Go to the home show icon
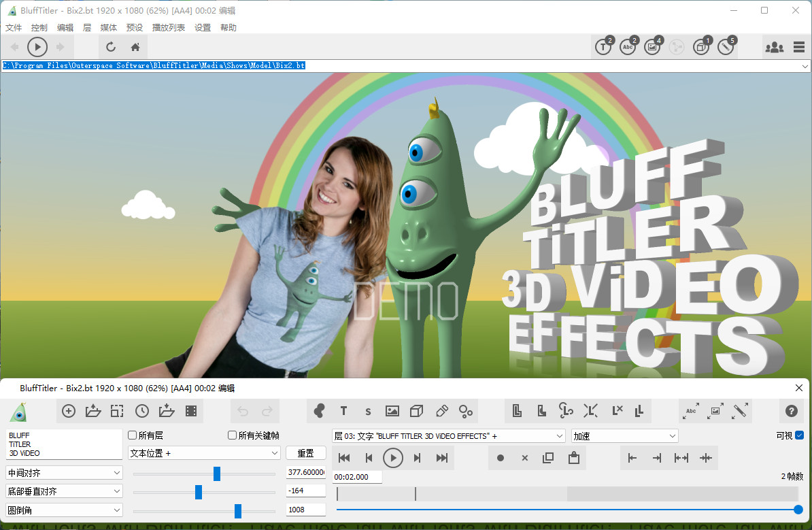The image size is (812, 530). (135, 47)
